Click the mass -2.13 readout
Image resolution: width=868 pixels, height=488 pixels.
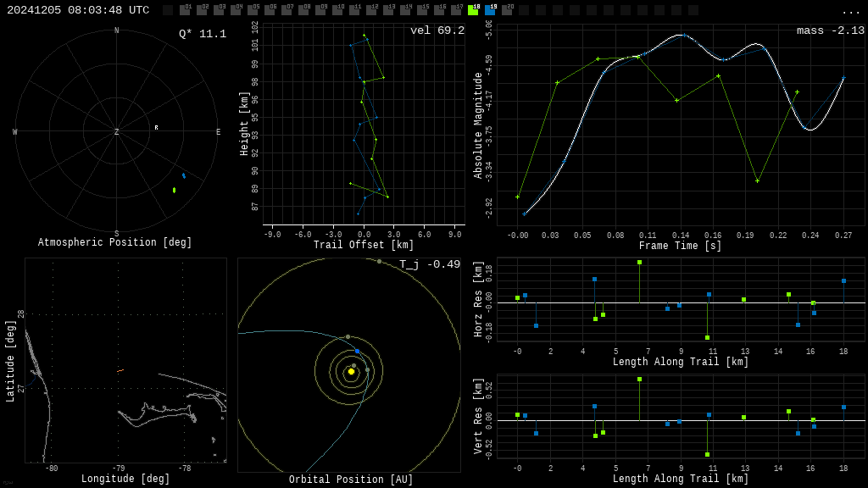(830, 30)
